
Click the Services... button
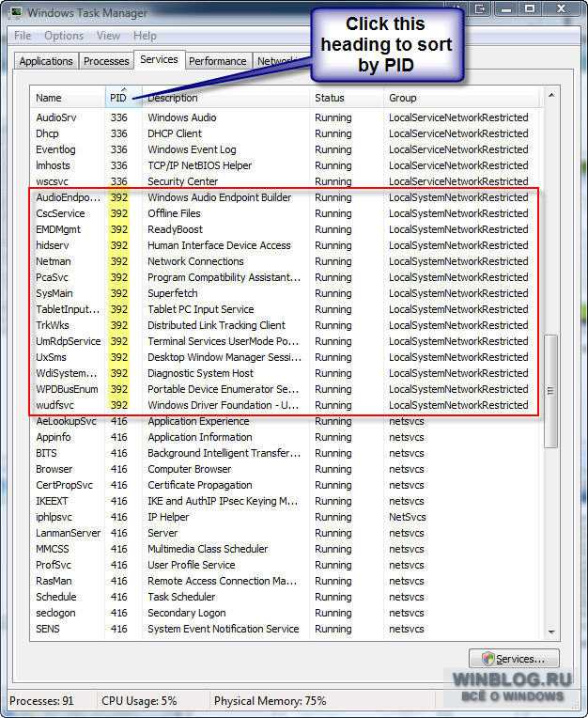click(514, 659)
